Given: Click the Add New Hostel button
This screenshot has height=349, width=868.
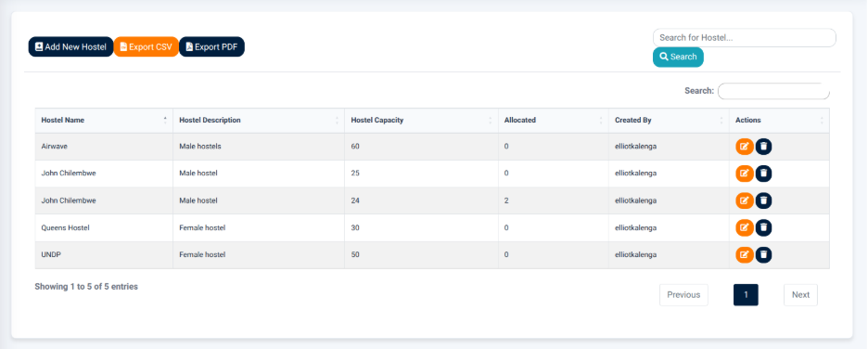Looking at the screenshot, I should click(x=70, y=47).
